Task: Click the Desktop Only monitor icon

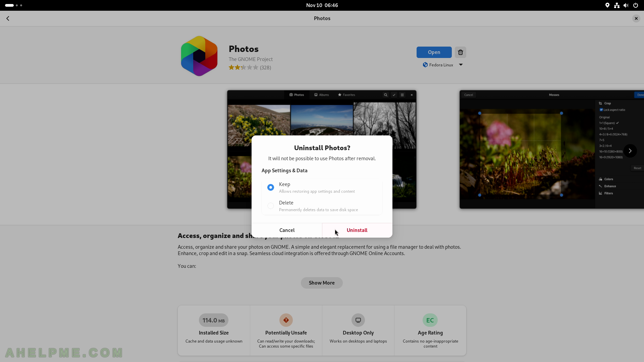Action: click(x=358, y=320)
